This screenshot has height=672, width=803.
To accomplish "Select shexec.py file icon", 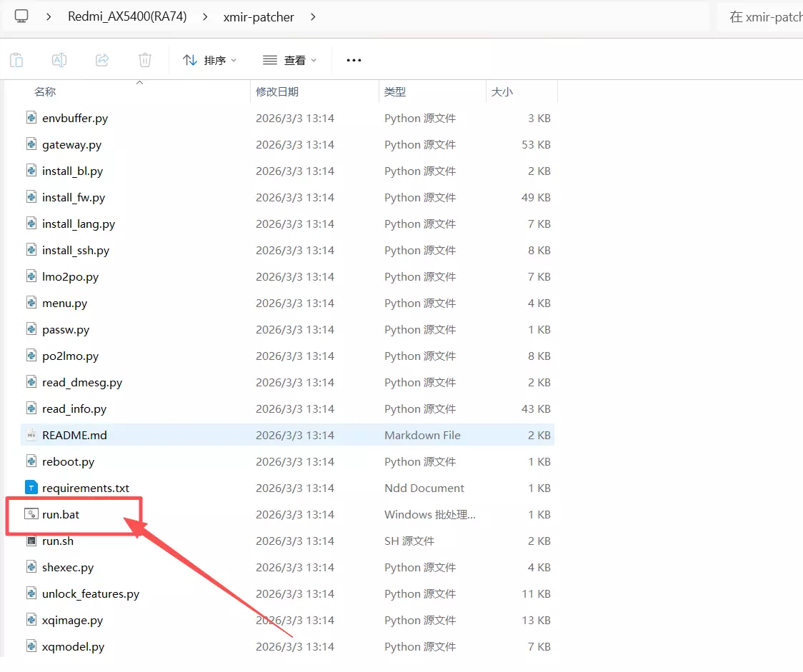I will coord(31,567).
